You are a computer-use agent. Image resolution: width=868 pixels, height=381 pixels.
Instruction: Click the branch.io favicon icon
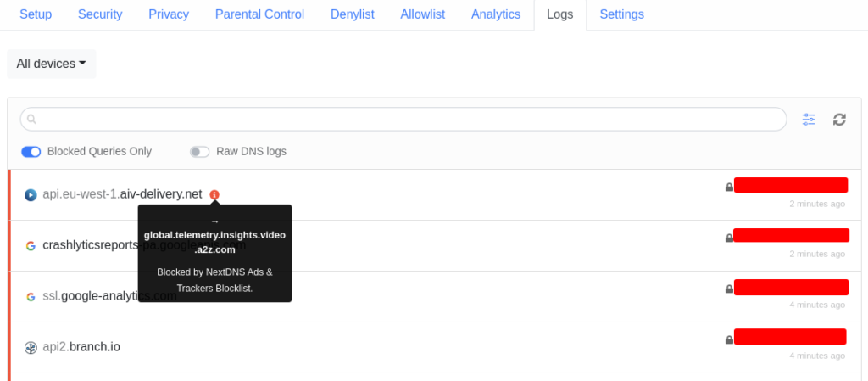tap(31, 347)
